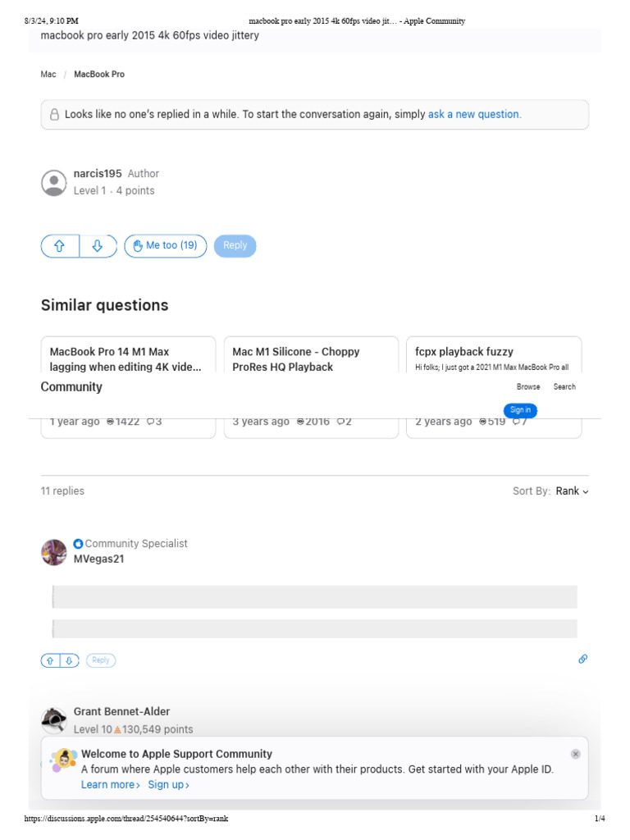The width and height of the screenshot is (630, 840).
Task: Open Search in Community navigation
Action: pyautogui.click(x=564, y=387)
